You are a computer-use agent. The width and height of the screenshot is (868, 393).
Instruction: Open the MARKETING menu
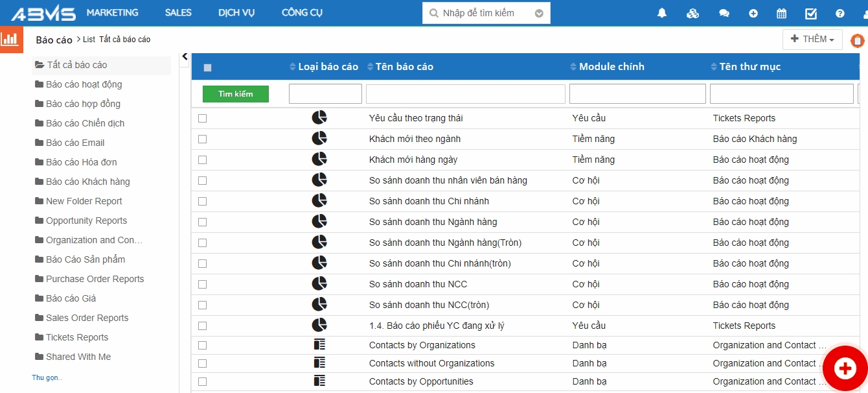click(112, 13)
